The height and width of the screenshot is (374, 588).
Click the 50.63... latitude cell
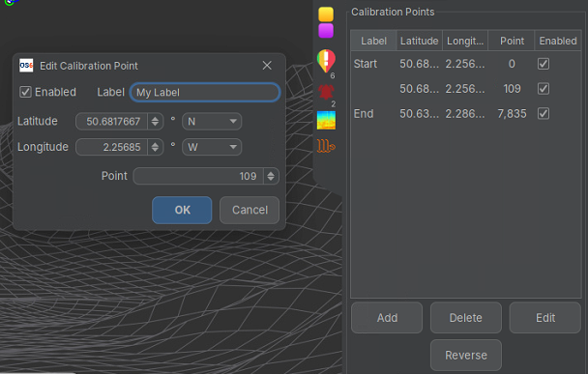coord(419,113)
